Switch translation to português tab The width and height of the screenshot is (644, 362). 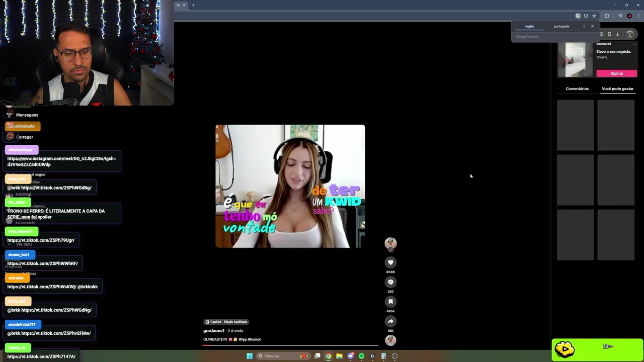coord(561,26)
